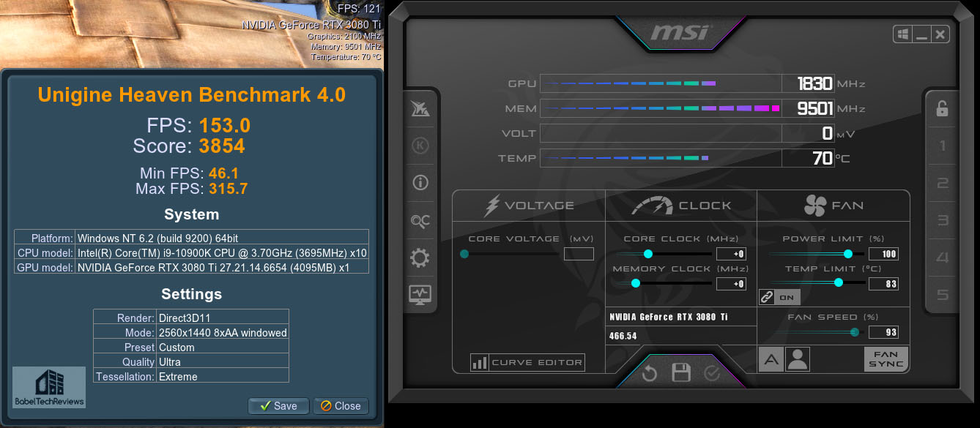Click the Fan Speed value box showing 93
980x428 pixels.
pyautogui.click(x=883, y=332)
